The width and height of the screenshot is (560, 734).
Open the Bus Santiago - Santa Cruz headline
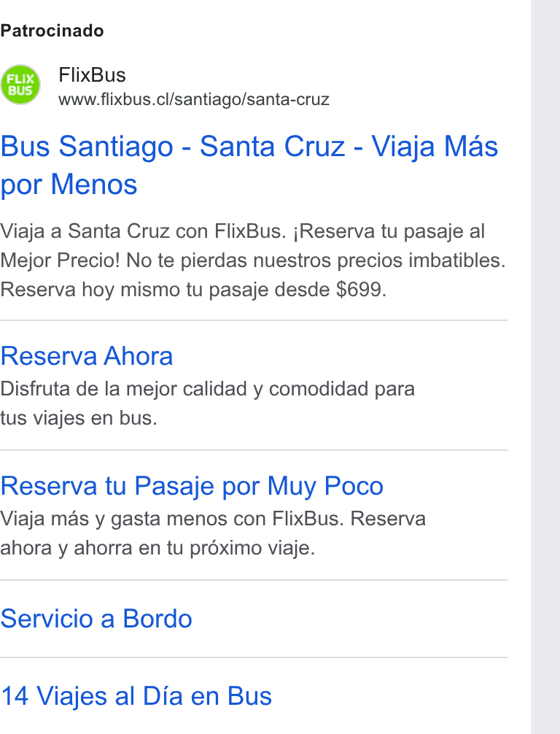tap(249, 165)
